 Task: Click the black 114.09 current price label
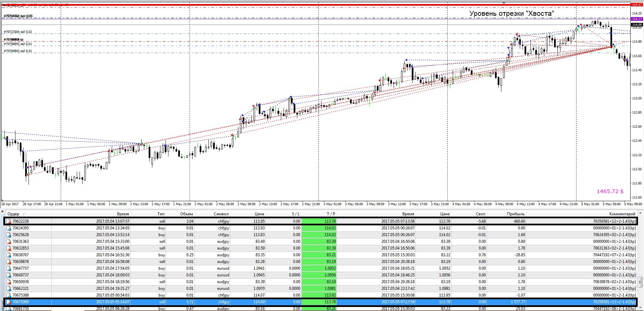click(637, 25)
